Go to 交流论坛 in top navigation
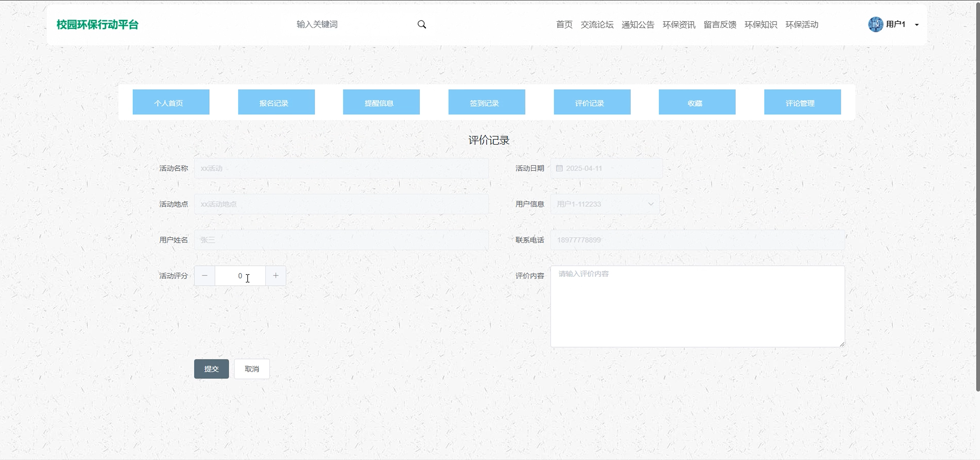This screenshot has height=460, width=980. pos(597,25)
